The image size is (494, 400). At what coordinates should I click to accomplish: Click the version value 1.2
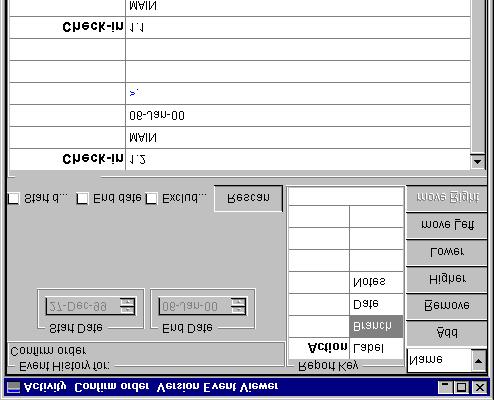coord(137,160)
